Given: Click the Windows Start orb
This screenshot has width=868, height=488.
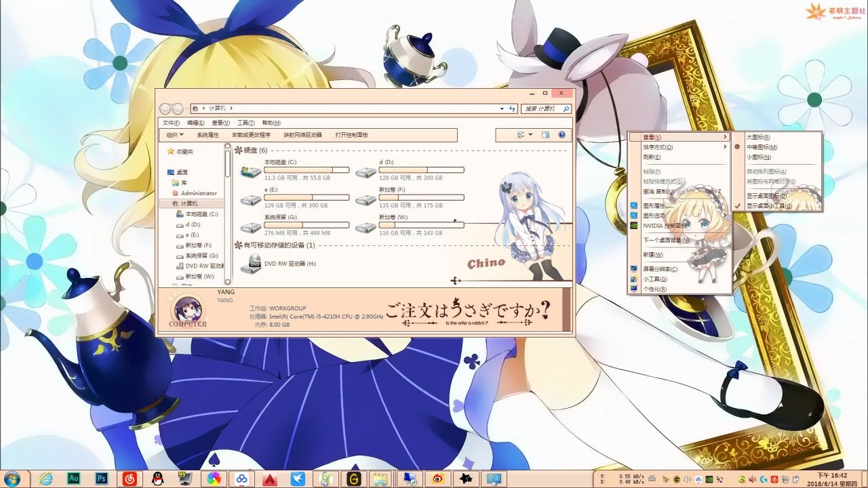Looking at the screenshot, I should (12, 479).
